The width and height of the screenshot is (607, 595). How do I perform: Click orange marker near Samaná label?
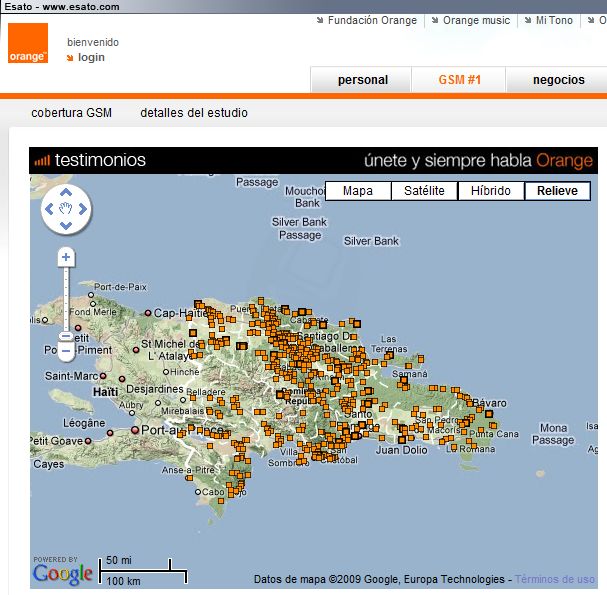404,380
